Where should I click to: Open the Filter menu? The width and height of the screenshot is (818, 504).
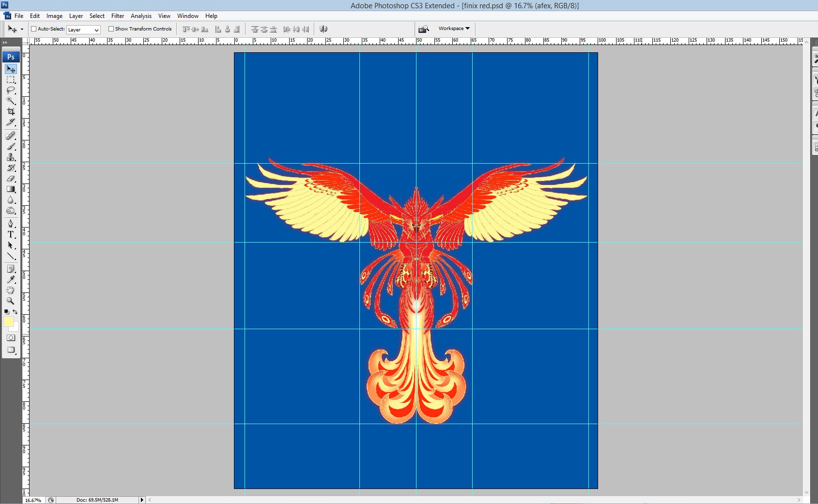[118, 16]
